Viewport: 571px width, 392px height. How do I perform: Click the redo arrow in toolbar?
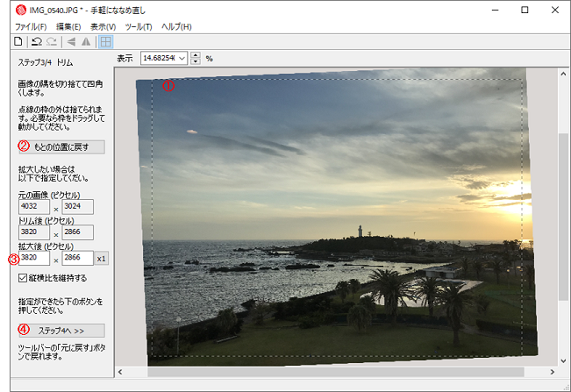51,41
